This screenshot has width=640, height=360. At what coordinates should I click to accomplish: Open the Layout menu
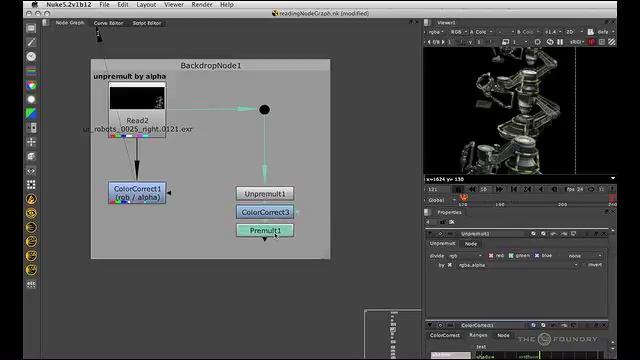coord(146,4)
